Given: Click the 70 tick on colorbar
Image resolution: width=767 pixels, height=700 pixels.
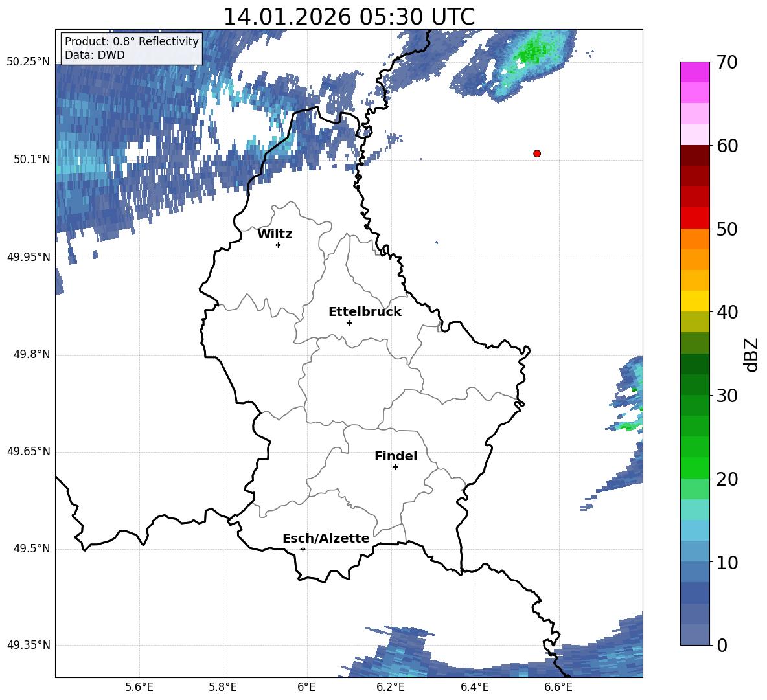Looking at the screenshot, I should (x=727, y=63).
